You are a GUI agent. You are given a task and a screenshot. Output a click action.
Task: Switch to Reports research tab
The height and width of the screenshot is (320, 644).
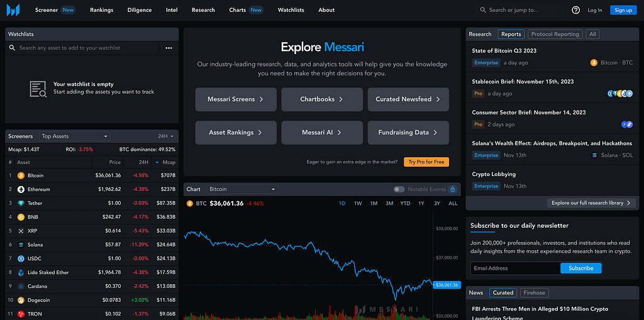pyautogui.click(x=511, y=34)
